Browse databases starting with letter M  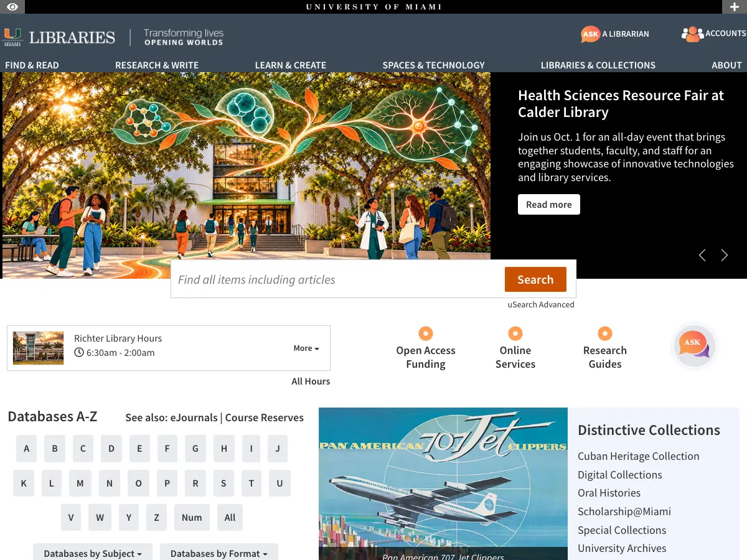click(80, 483)
